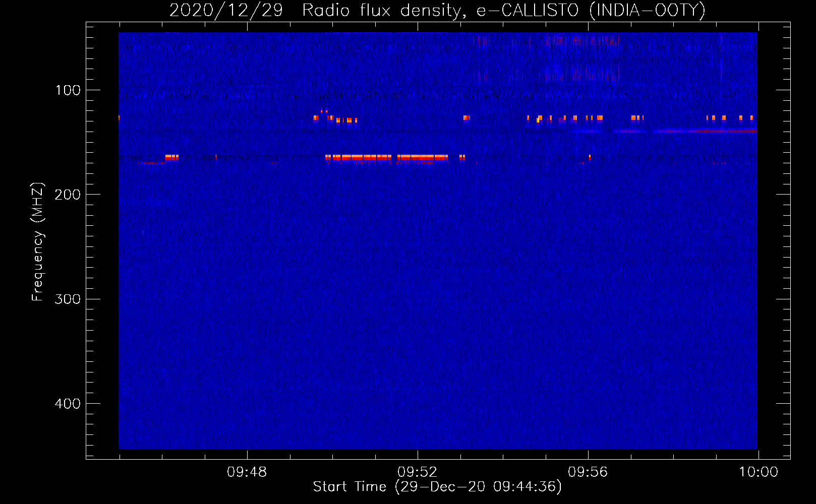816x504 pixels.
Task: Click the 'Start Time (29-Dec-20 09:44:36)' axis caption
Action: [437, 487]
